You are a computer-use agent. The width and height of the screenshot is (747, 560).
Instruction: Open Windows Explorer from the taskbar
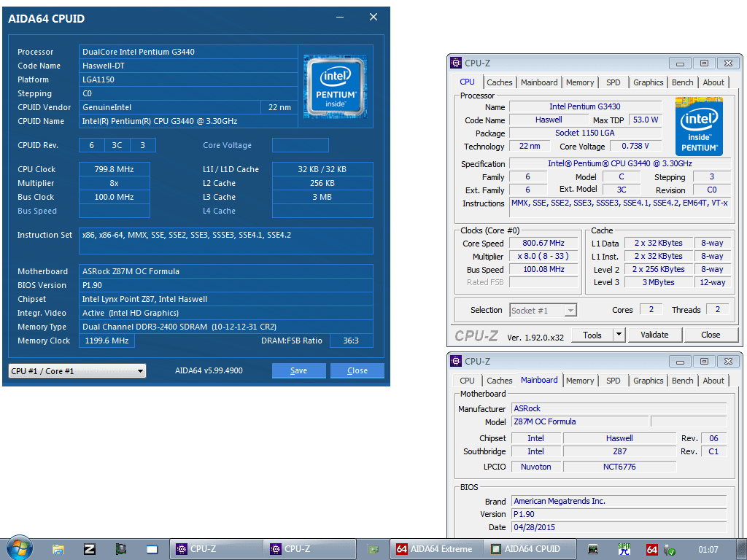tap(58, 550)
